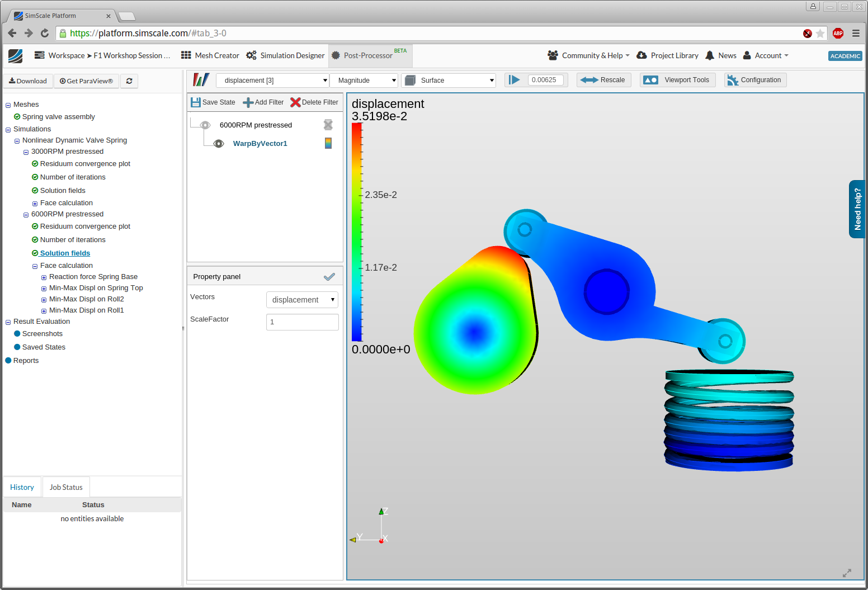The width and height of the screenshot is (868, 590).
Task: Open Viewport Tools
Action: (677, 80)
